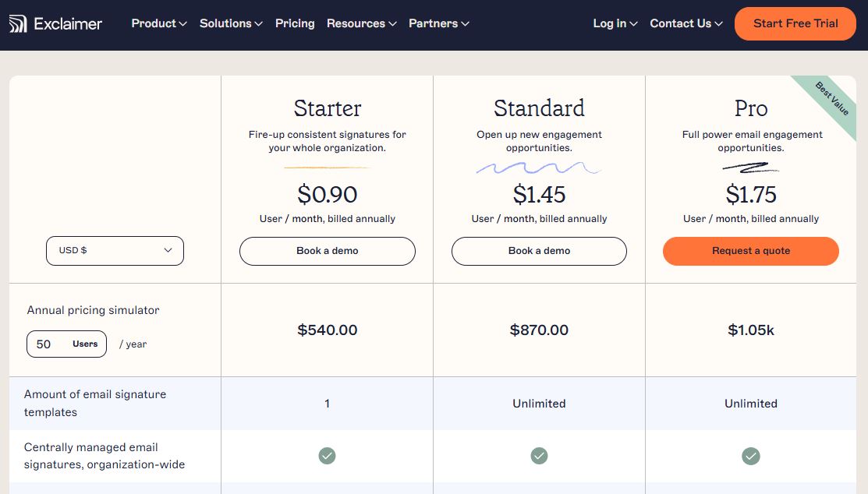Click the Starter plan heading
Viewport: 868px width, 494px height.
(328, 108)
